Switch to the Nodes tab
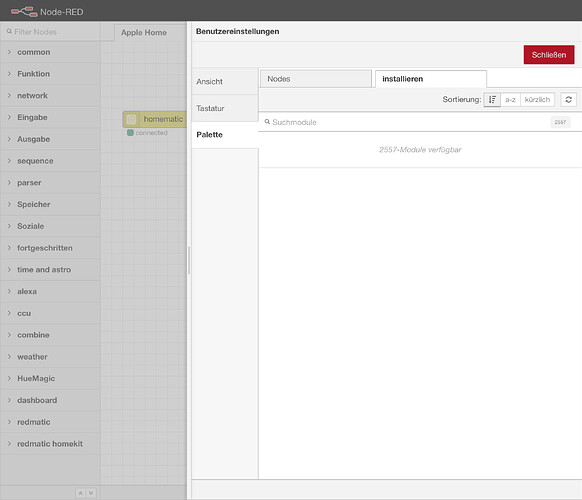Viewport: 582px width, 500px height. [315, 79]
